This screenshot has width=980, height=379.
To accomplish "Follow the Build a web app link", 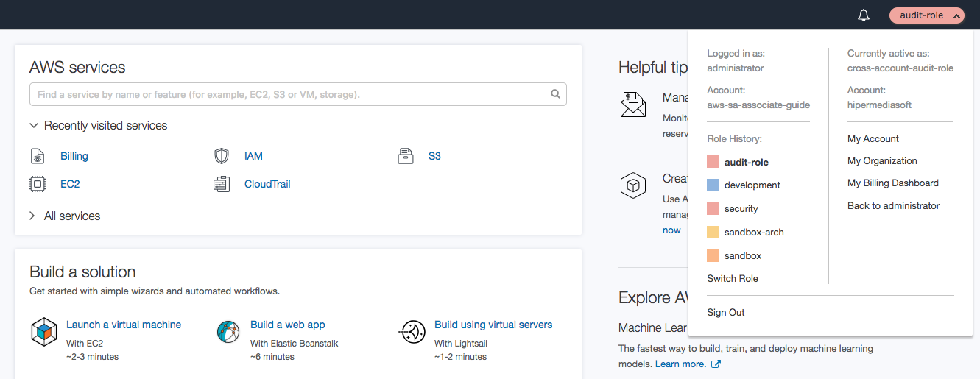I will point(288,325).
